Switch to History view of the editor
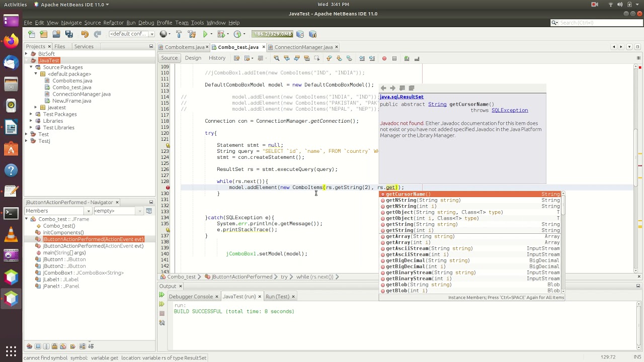 [x=217, y=58]
